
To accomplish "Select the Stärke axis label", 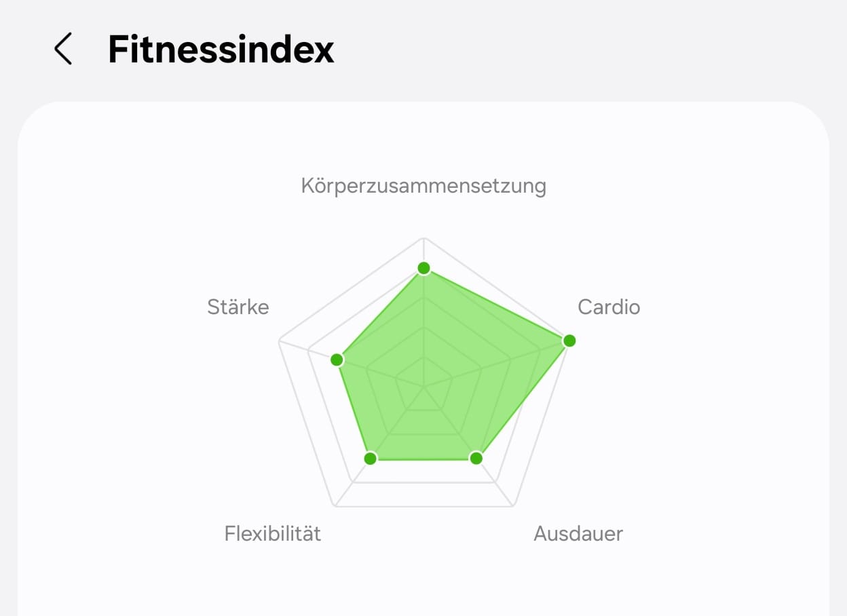I will 238,307.
